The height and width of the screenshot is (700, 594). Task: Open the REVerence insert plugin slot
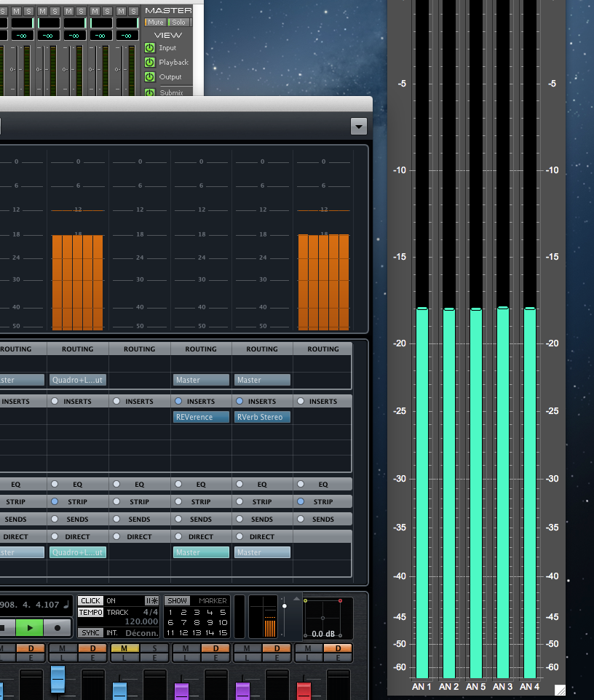tap(201, 417)
